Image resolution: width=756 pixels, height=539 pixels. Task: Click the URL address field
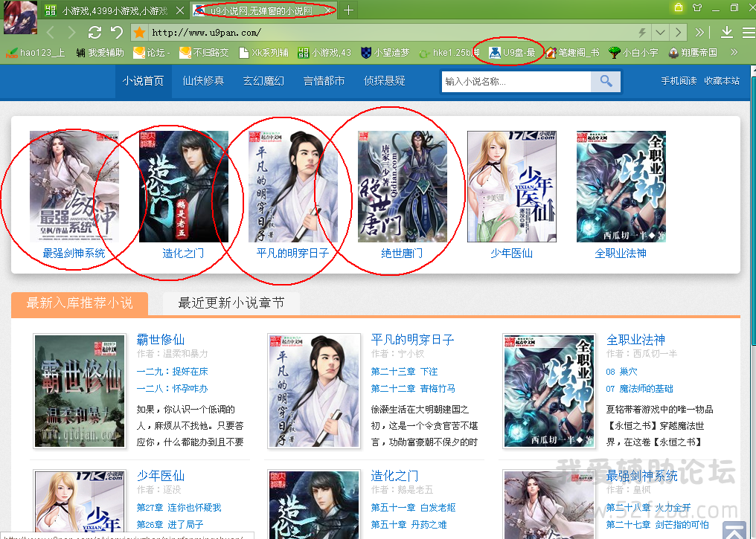tap(391, 32)
